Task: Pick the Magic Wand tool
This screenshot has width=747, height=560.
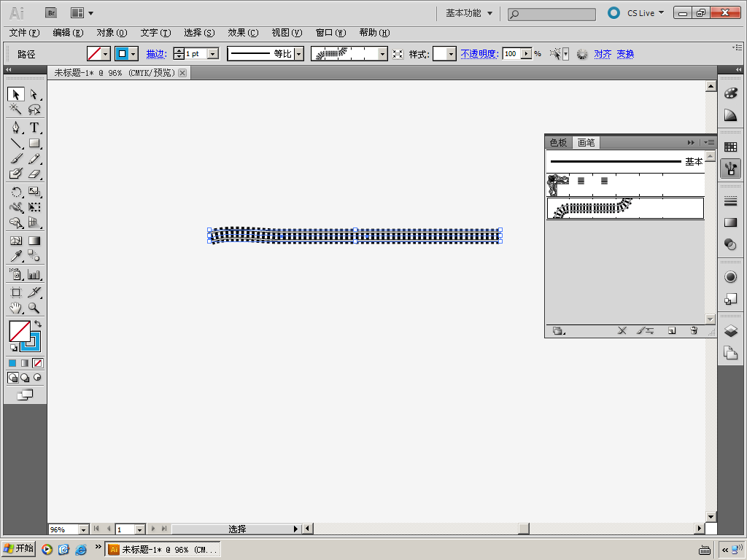Action: pyautogui.click(x=15, y=110)
